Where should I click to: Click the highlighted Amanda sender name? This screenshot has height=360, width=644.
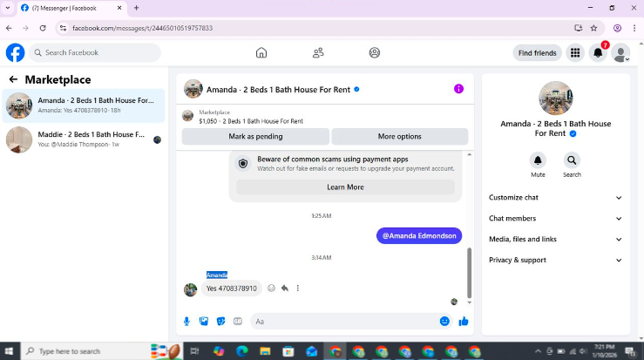[217, 275]
